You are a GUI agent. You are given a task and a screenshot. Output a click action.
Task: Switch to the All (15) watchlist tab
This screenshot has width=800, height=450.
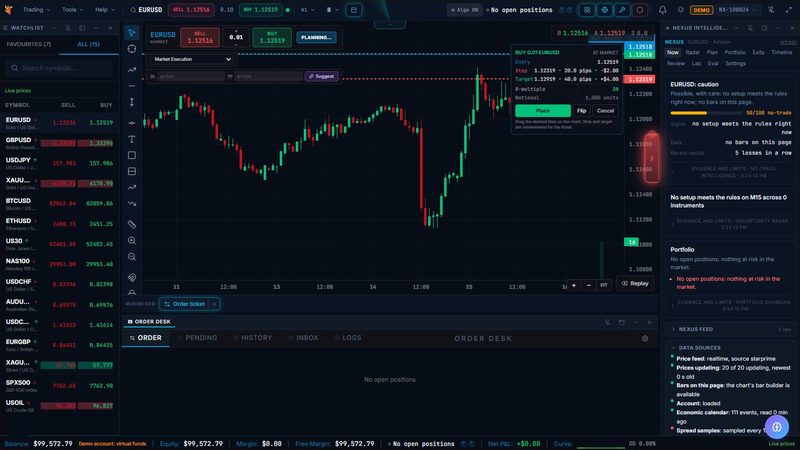pos(89,44)
